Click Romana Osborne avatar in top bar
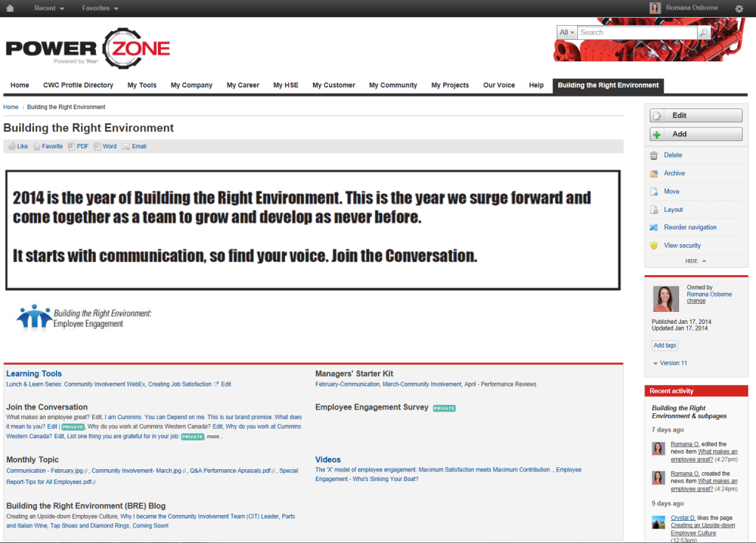Viewport: 756px width, 543px height. coord(655,7)
